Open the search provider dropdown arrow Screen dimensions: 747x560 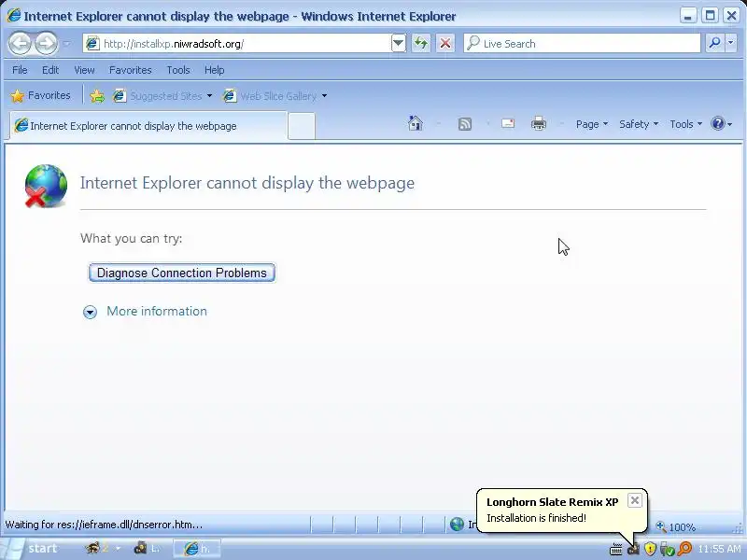pos(730,43)
